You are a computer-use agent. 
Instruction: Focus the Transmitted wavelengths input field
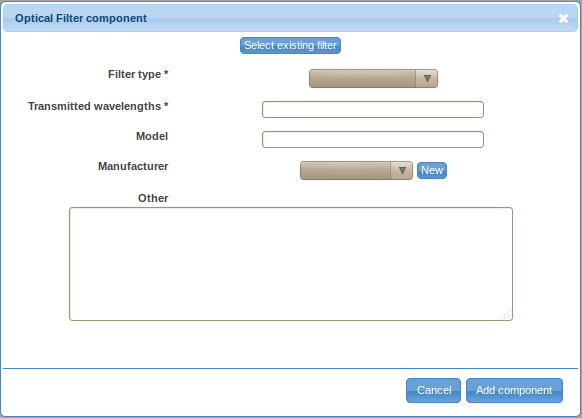373,110
